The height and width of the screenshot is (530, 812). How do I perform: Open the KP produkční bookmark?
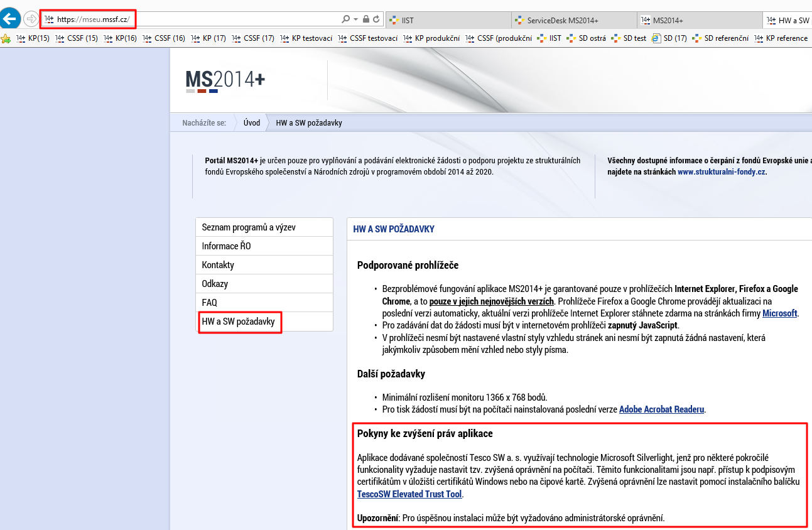pos(432,38)
